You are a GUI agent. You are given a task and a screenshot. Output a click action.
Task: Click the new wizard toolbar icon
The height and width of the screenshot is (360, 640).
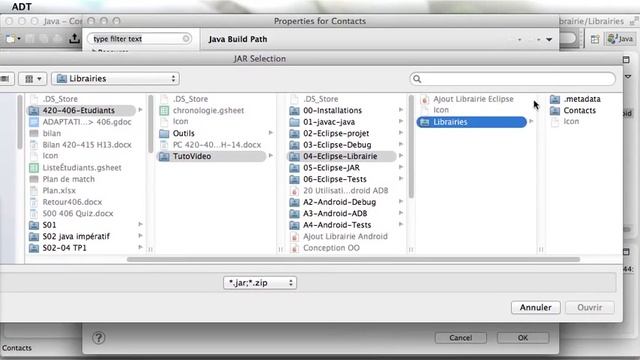(x=11, y=39)
